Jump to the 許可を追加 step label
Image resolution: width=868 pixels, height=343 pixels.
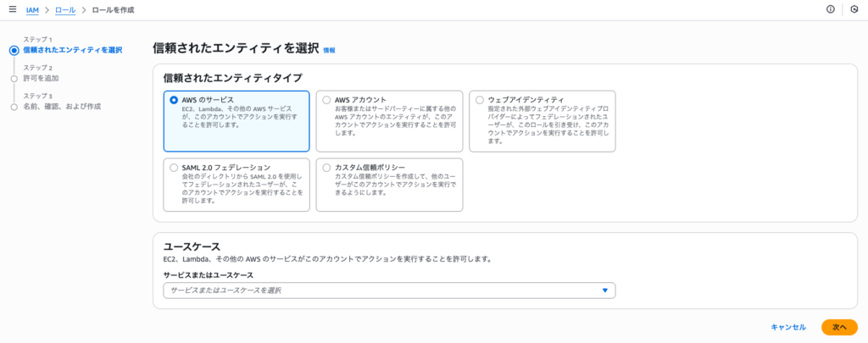(x=42, y=78)
